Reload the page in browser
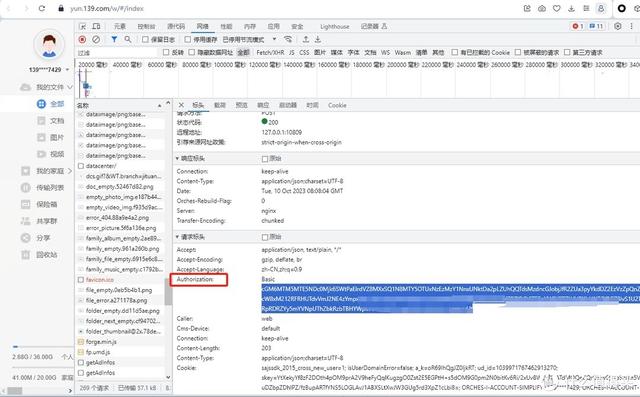Screen dimensions: 640x397 coord(42,8)
